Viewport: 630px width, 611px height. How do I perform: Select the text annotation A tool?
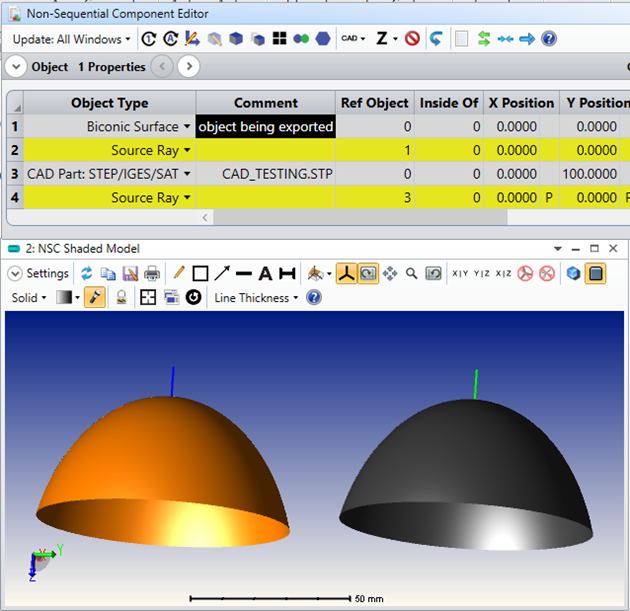click(265, 274)
